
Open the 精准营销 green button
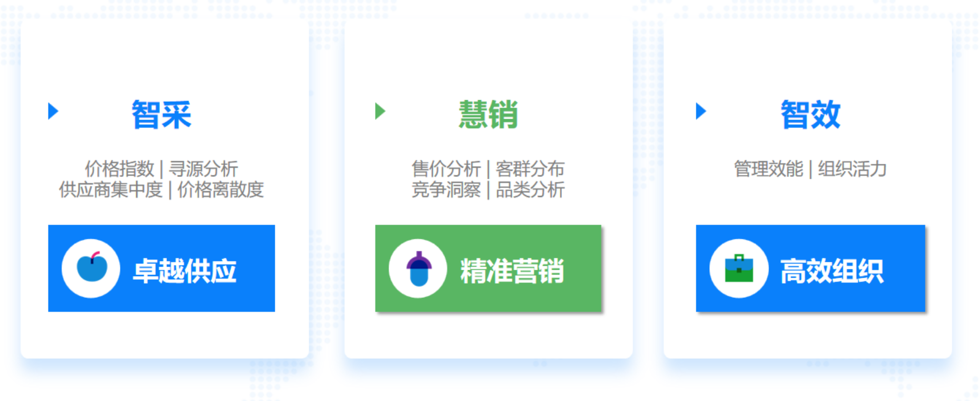(x=488, y=268)
